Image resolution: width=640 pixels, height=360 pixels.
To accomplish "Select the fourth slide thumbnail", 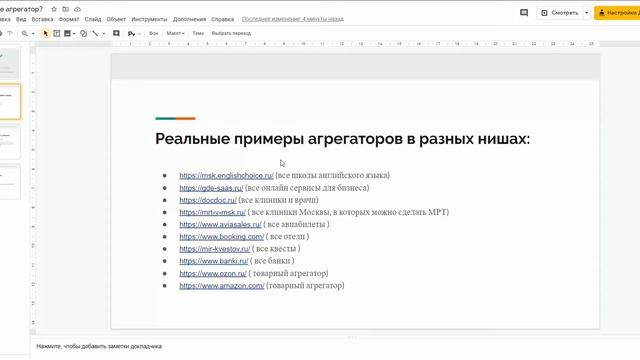I will pyautogui.click(x=9, y=182).
